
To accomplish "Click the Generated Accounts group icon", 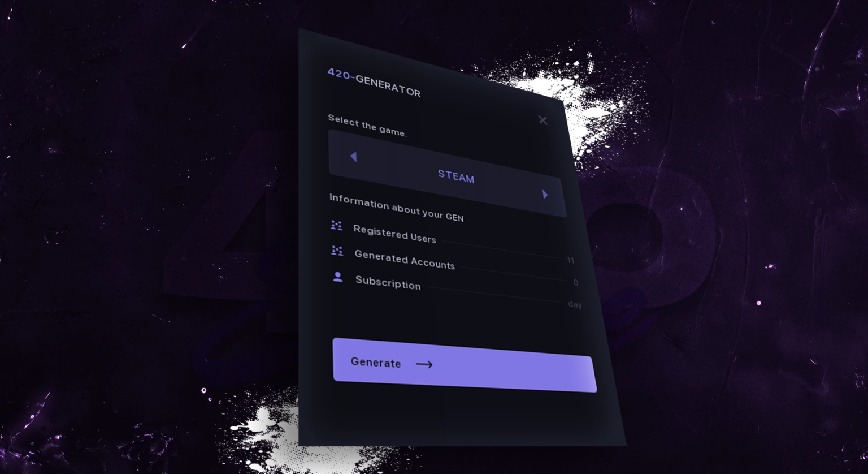I will click(x=337, y=251).
